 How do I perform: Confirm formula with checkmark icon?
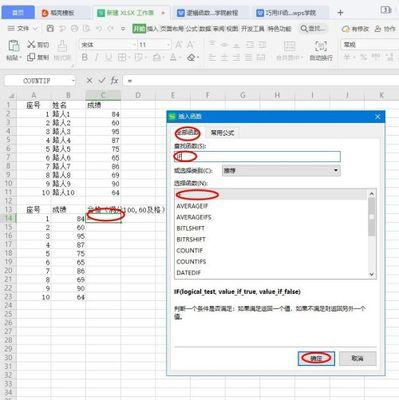click(x=102, y=80)
